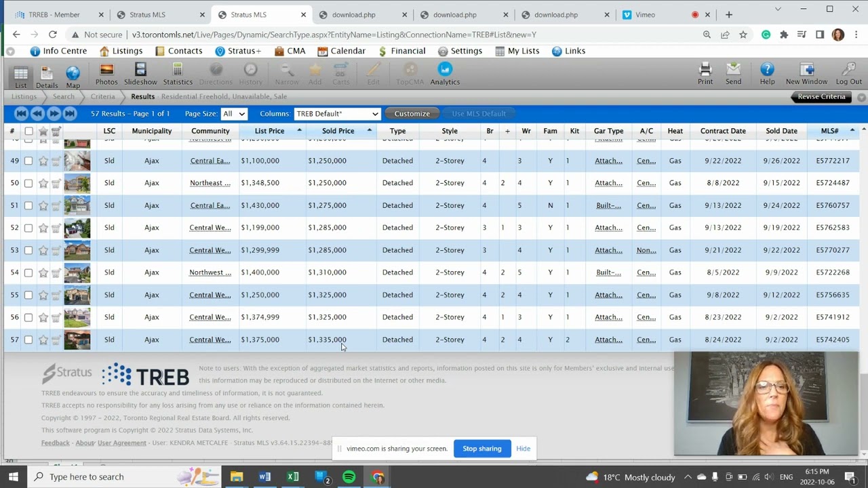Click the Customize button
The width and height of the screenshot is (868, 488).
[412, 114]
